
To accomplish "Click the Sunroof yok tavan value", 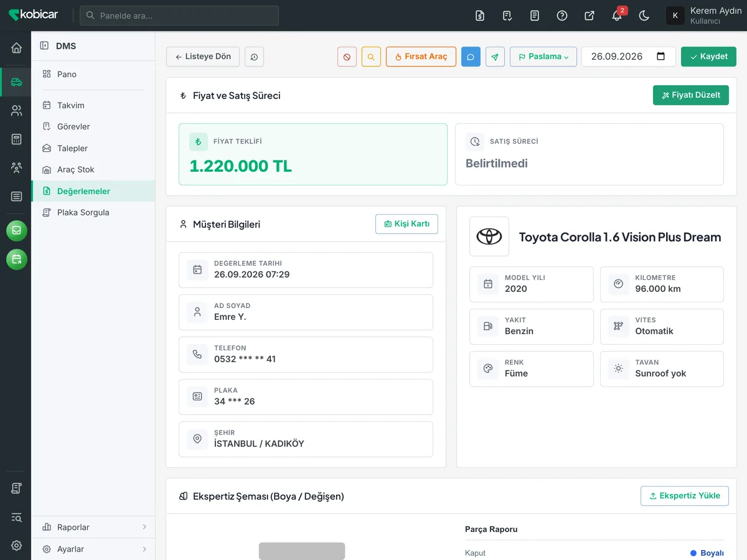I will click(x=660, y=373).
